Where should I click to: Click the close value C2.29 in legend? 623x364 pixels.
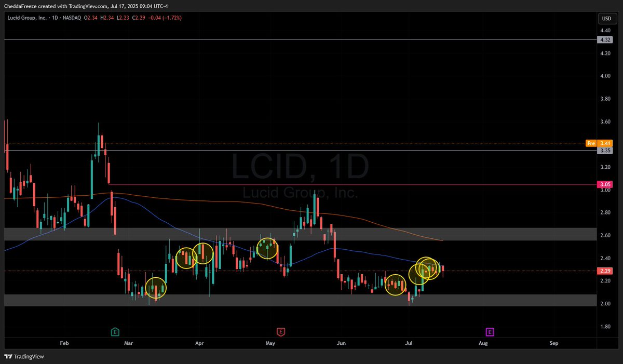[x=139, y=18]
